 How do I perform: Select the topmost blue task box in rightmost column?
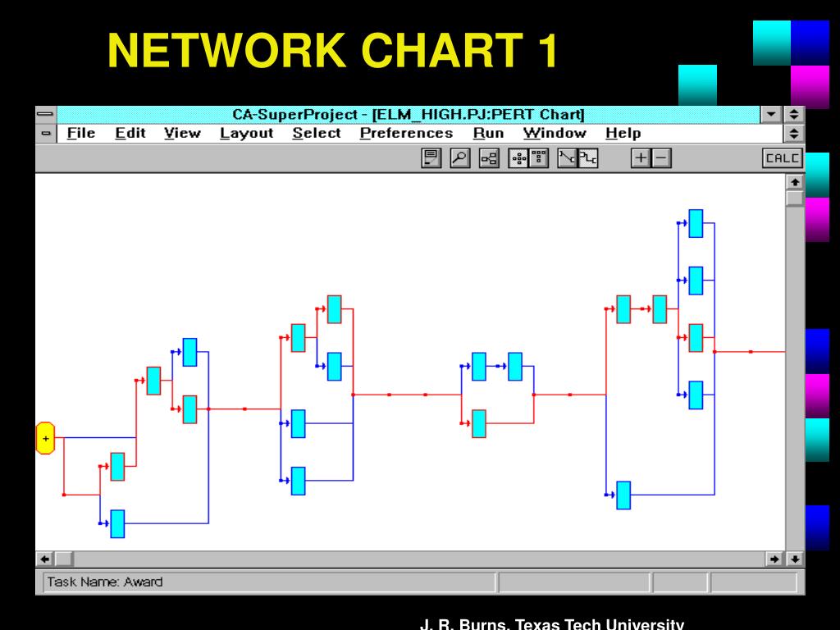click(696, 223)
